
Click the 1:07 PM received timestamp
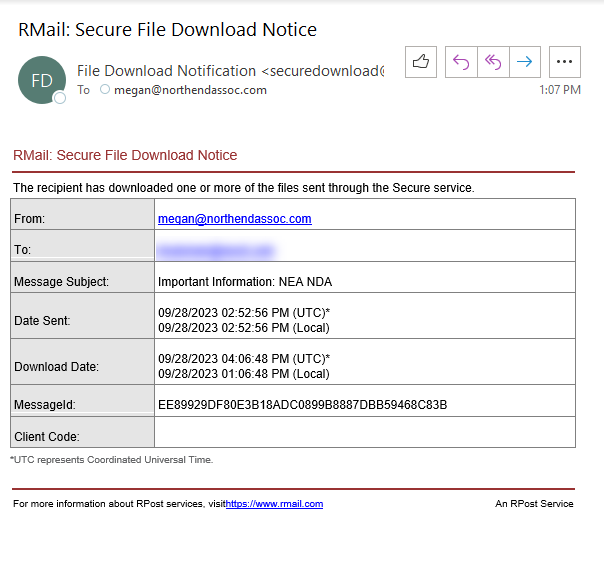pos(560,90)
